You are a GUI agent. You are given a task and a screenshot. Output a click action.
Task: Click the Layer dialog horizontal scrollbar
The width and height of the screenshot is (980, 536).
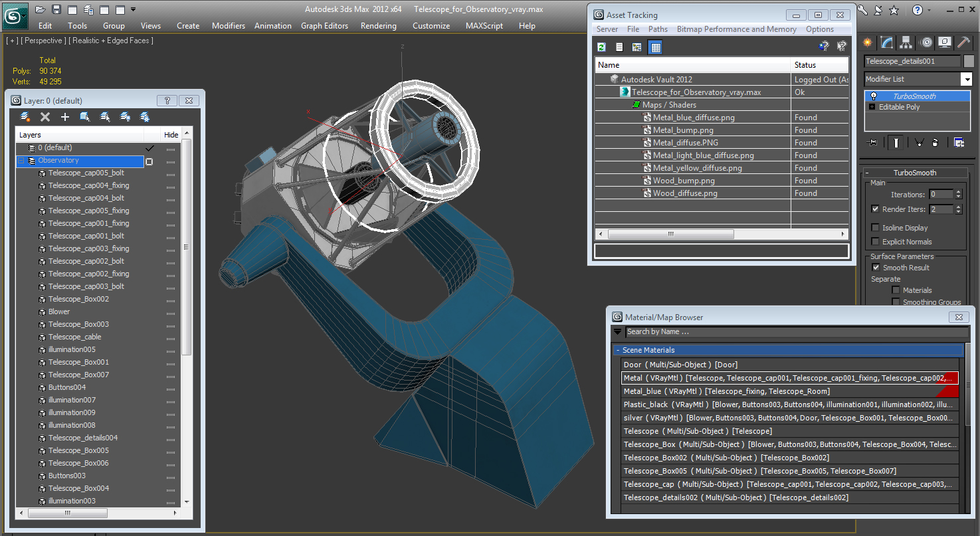pyautogui.click(x=67, y=513)
